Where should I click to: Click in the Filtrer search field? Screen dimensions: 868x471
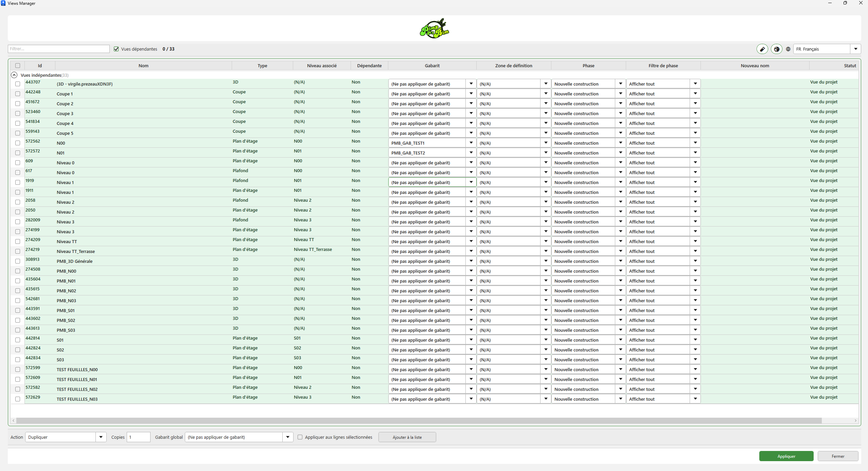tap(58, 49)
